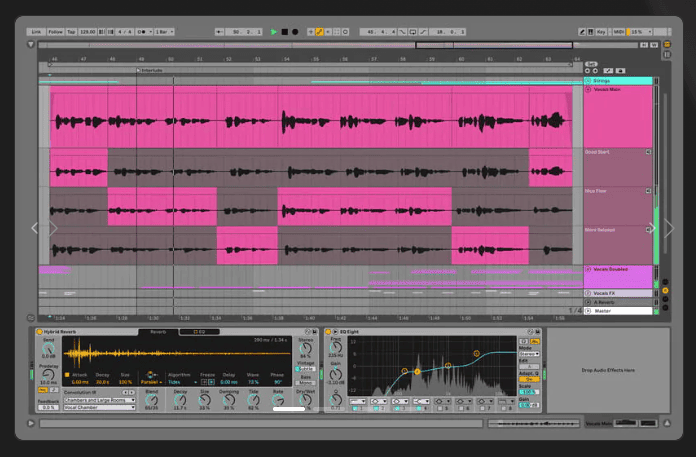Switch to the EQ tab in Hybrid Reverb
Viewport: 696px width, 457px height.
(199, 332)
